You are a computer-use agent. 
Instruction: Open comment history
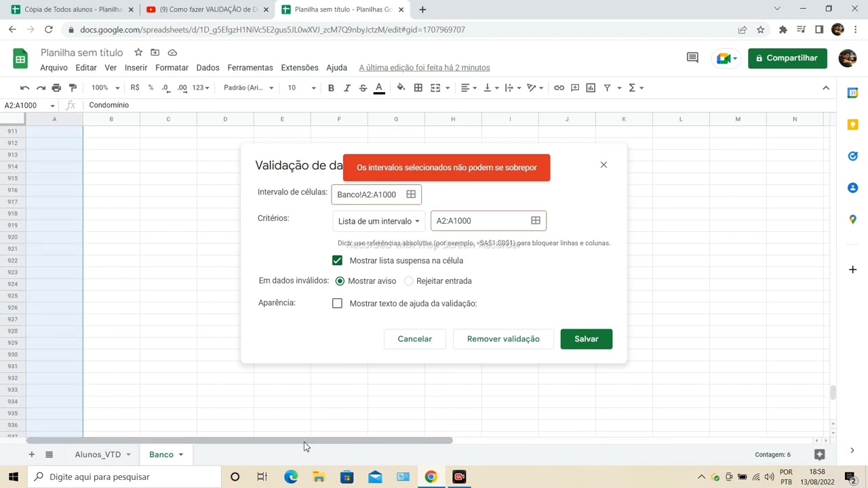(x=692, y=58)
